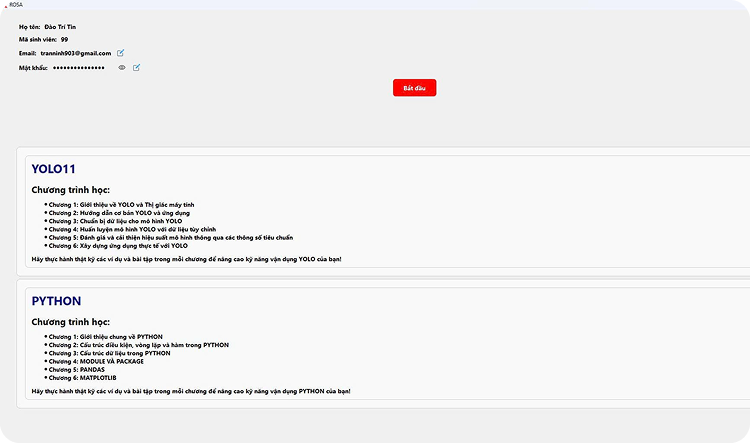
Task: Click Chương 3: Cấu trúc dữ liệu trong PYTHON
Action: [x=110, y=353]
